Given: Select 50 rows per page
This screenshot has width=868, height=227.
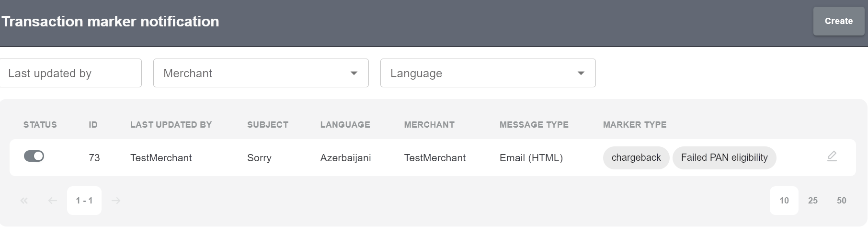Looking at the screenshot, I should 841,201.
